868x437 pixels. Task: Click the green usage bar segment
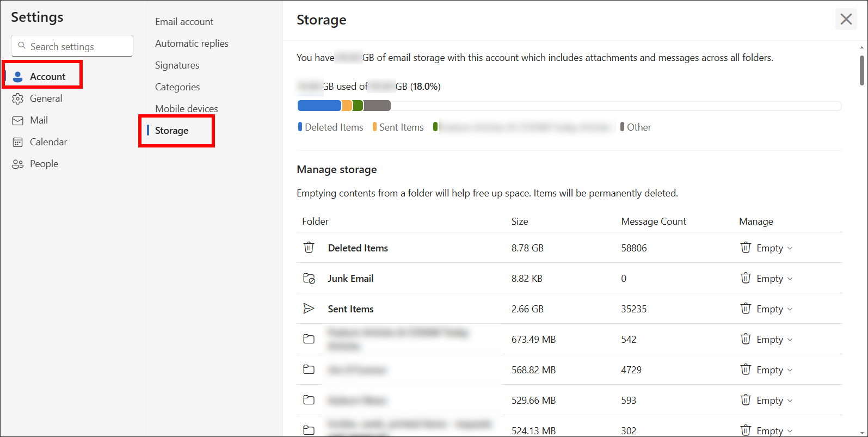click(x=358, y=106)
